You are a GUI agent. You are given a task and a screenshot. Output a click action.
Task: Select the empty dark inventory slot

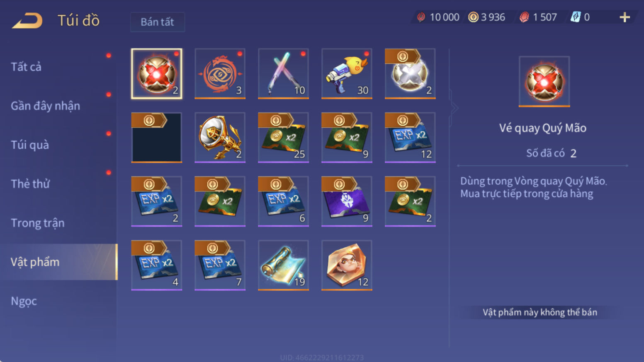(156, 138)
